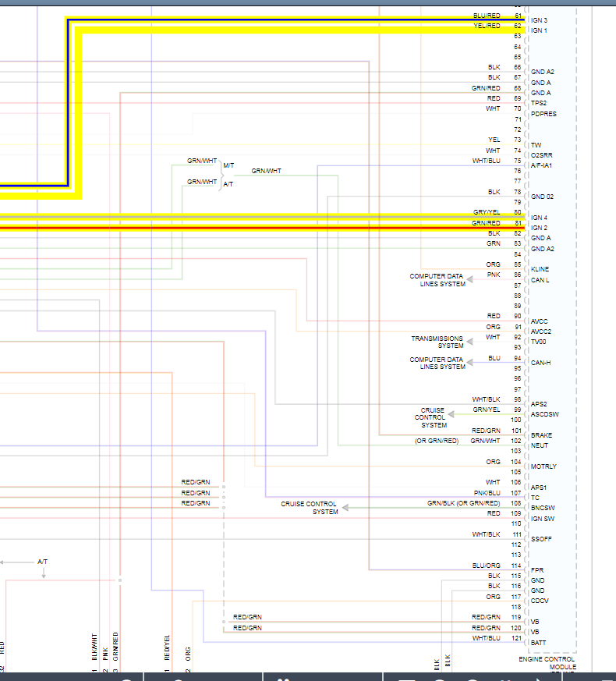Screen dimensions: 616x681
Task: Click the Transmissions System reference arrow
Action: [x=469, y=342]
